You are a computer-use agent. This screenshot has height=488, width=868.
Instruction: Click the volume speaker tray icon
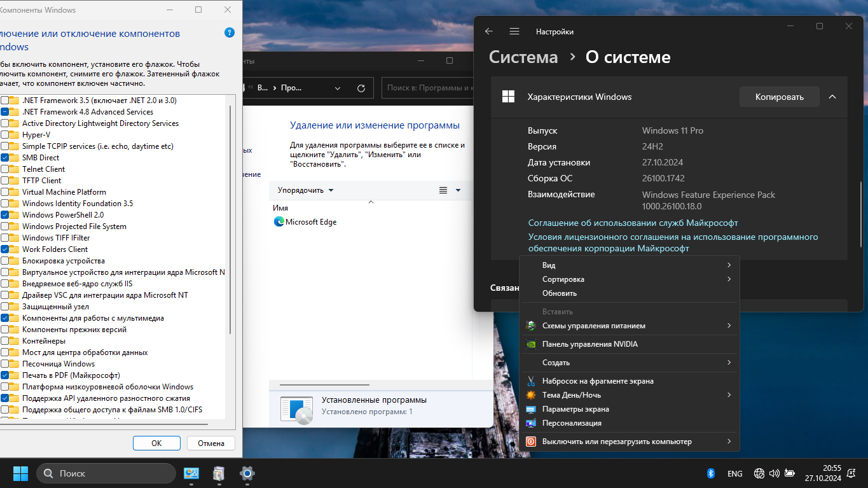click(774, 473)
